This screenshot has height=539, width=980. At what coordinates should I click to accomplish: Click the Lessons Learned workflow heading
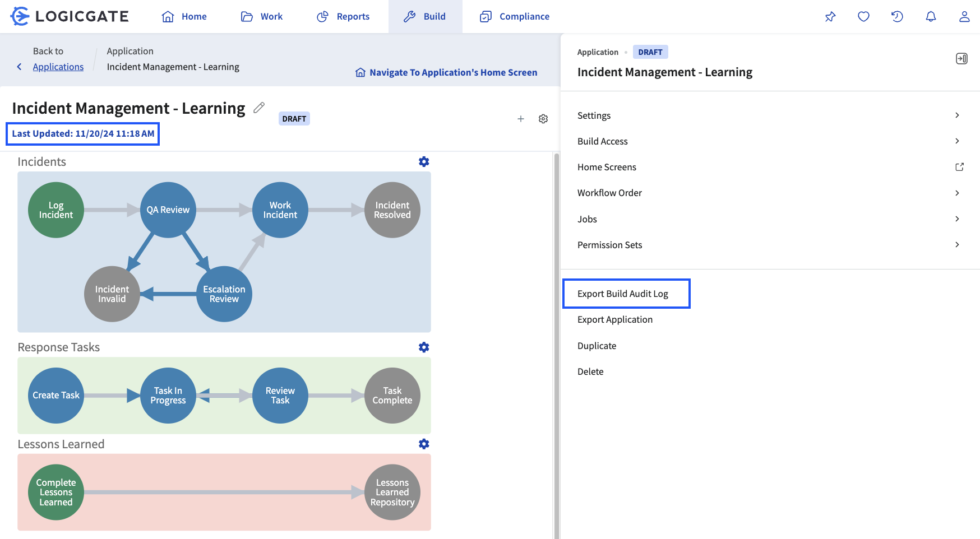[x=61, y=444]
